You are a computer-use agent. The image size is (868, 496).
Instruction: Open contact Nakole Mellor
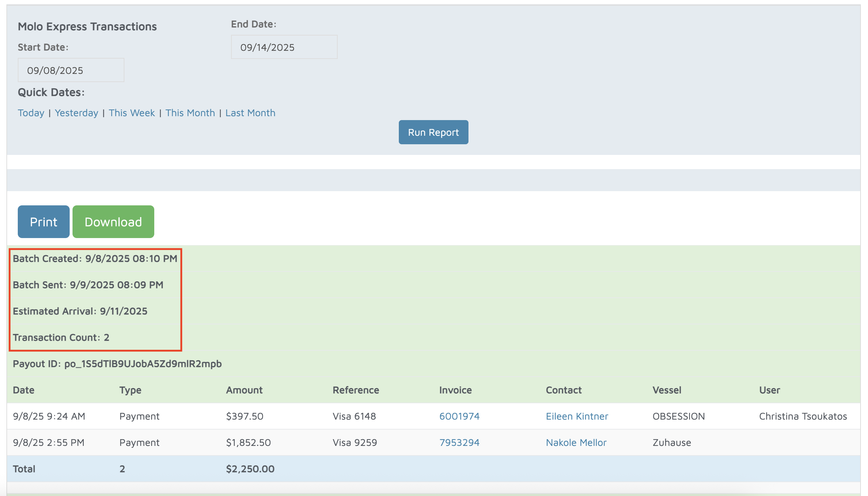click(x=576, y=442)
